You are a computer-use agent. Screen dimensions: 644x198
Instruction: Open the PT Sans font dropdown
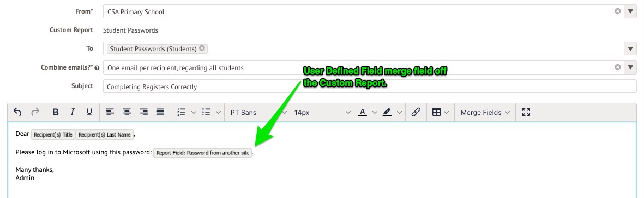pos(257,112)
